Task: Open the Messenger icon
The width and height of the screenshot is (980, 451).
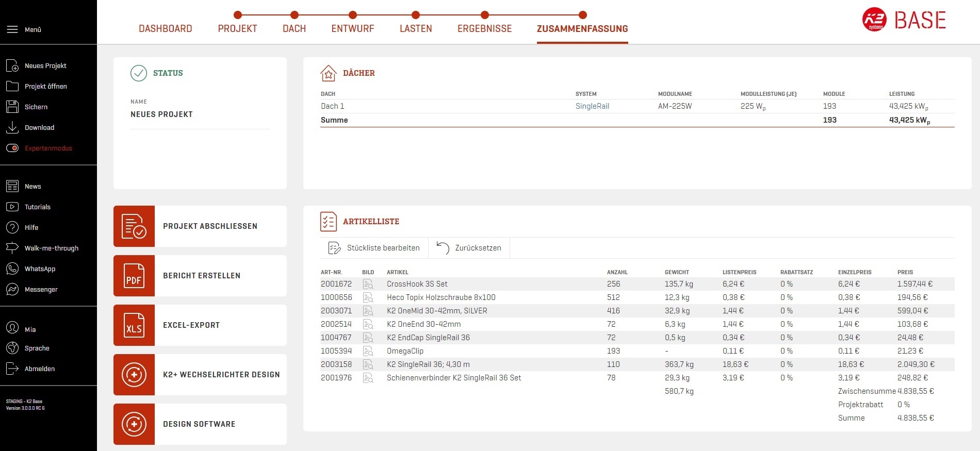Action: (x=12, y=289)
